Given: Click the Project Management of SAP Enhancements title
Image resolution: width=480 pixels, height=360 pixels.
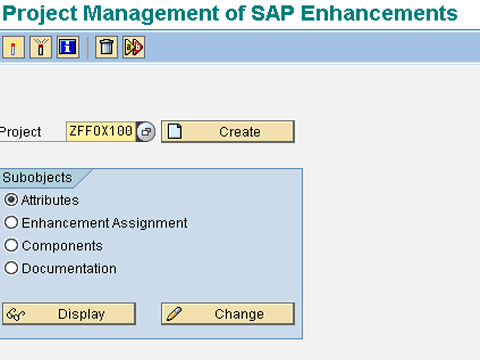Looking at the screenshot, I should pyautogui.click(x=230, y=13).
